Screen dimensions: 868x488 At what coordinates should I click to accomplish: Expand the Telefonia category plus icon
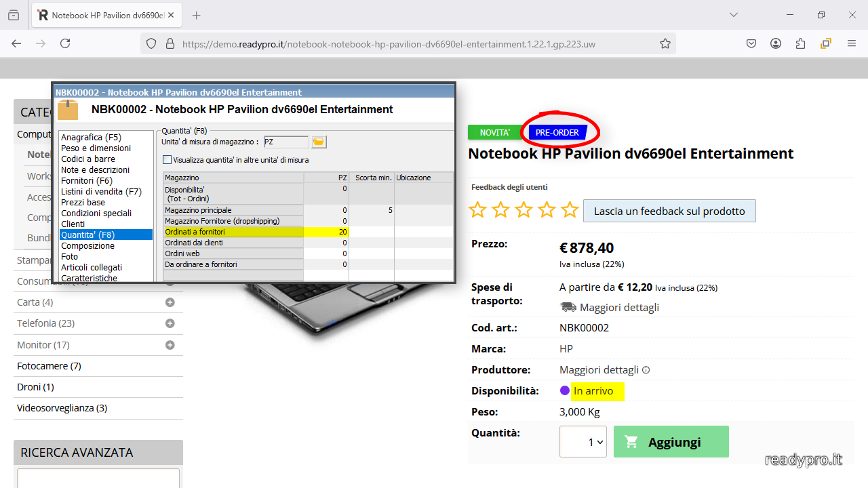170,323
